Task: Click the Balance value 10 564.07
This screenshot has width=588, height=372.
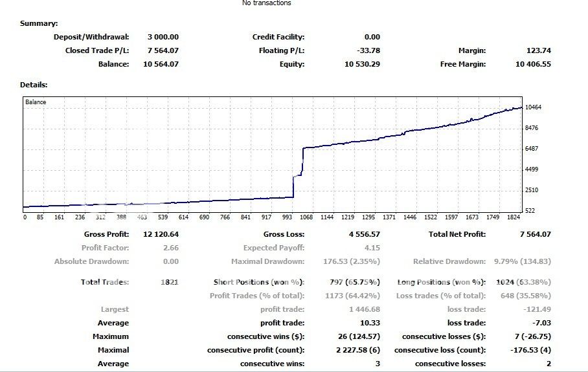Action: [x=161, y=64]
